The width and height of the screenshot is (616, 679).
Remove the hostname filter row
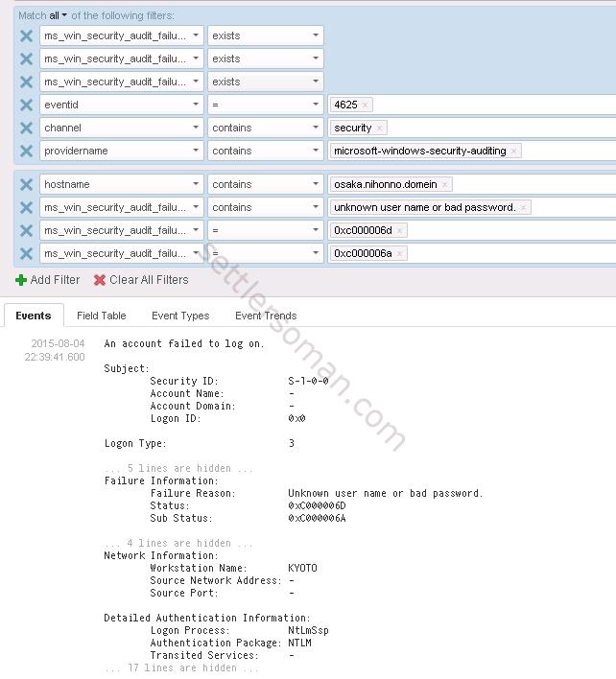pyautogui.click(x=27, y=184)
